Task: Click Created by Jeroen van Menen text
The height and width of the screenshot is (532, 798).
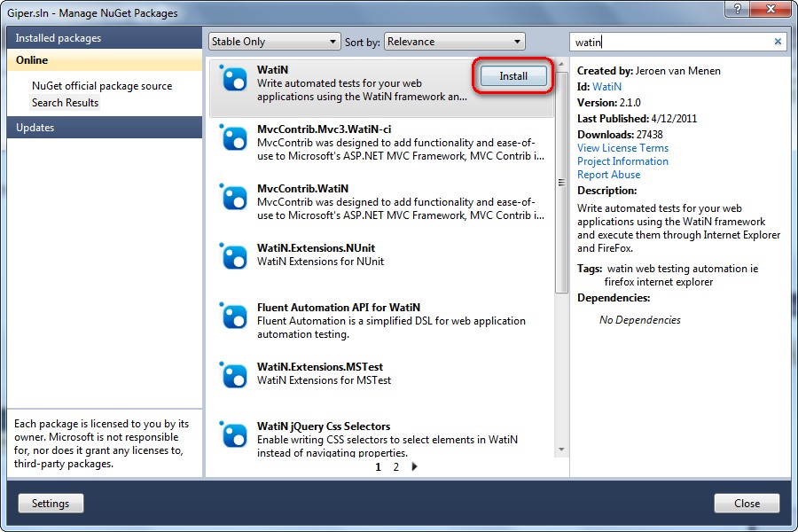Action: (x=648, y=71)
